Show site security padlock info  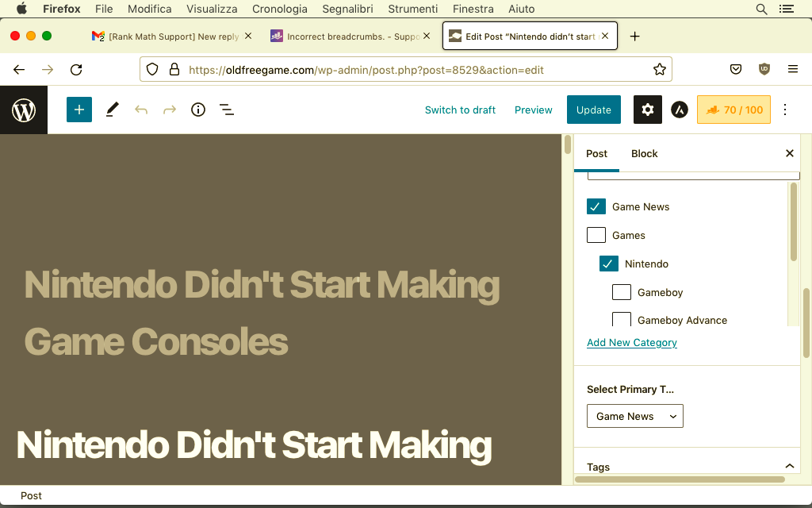tap(174, 70)
